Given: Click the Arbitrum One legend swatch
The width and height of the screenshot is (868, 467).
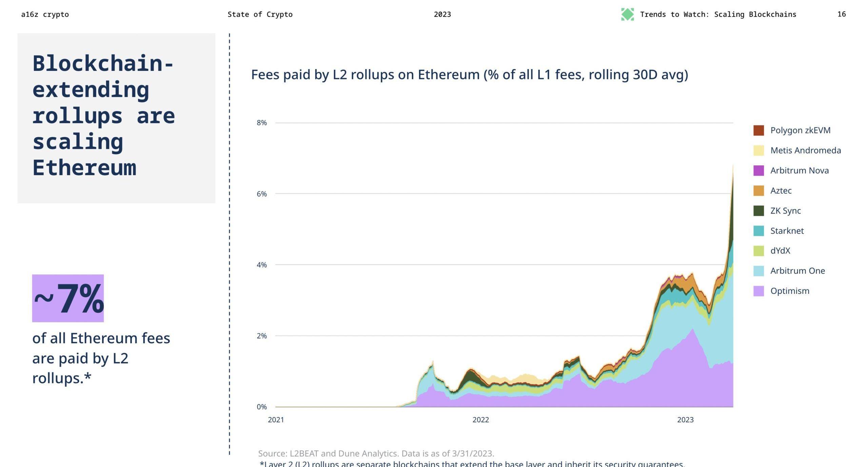Looking at the screenshot, I should tap(758, 271).
